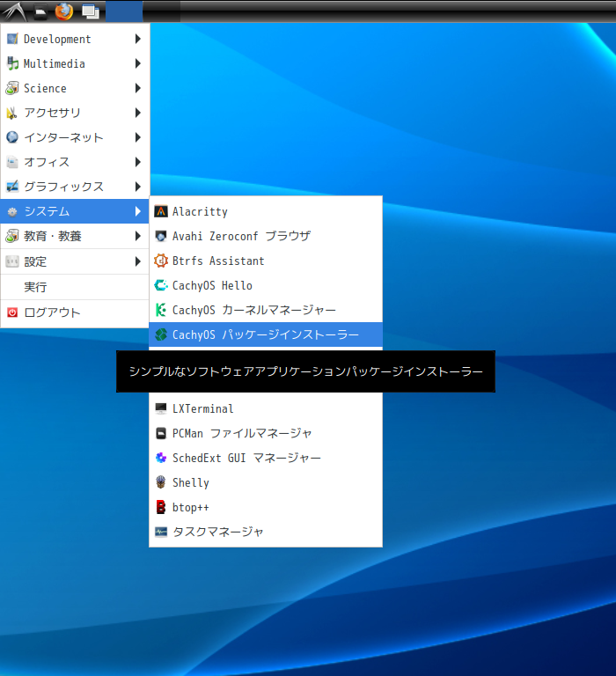Start CachyOS カーネルマネージャー
The image size is (616, 676).
[x=266, y=310]
